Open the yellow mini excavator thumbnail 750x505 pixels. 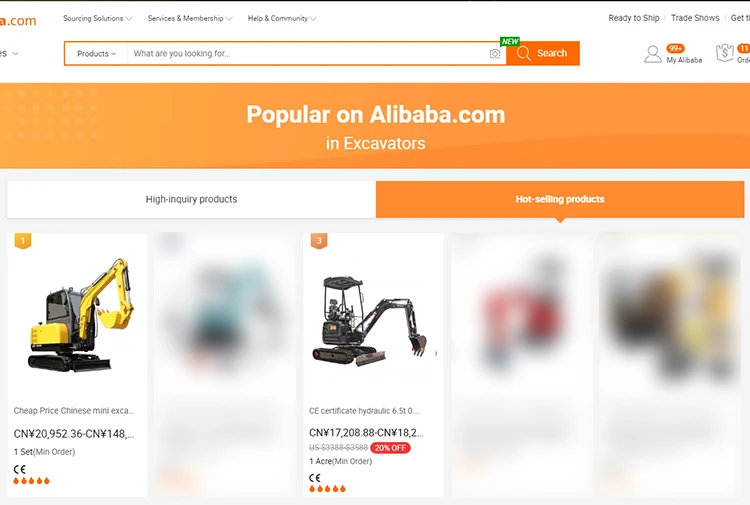pyautogui.click(x=77, y=315)
